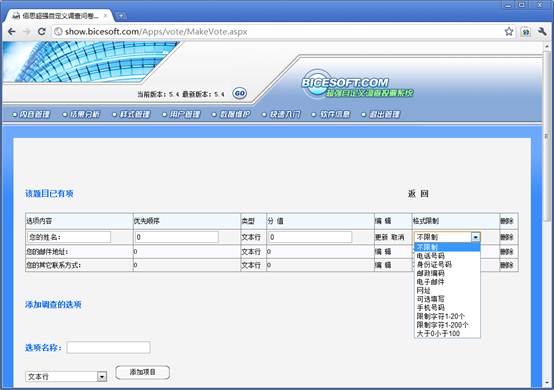Click the 添加项目 button

[143, 372]
